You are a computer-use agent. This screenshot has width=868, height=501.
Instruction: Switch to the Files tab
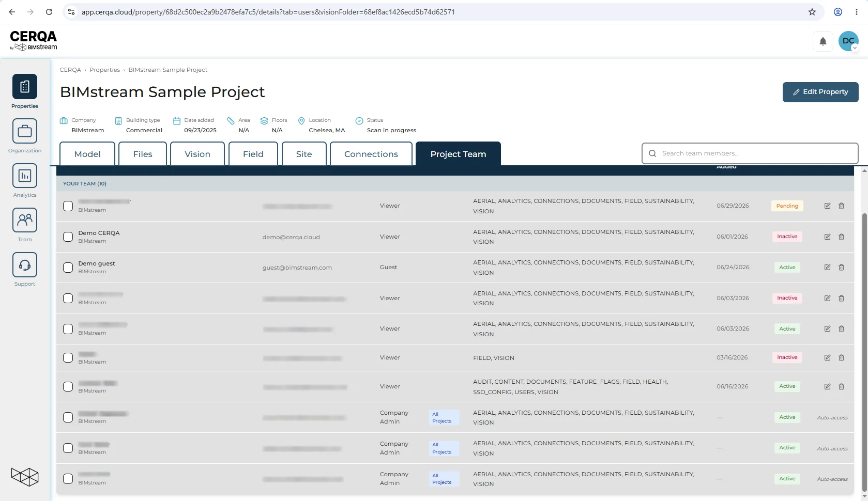pyautogui.click(x=143, y=154)
